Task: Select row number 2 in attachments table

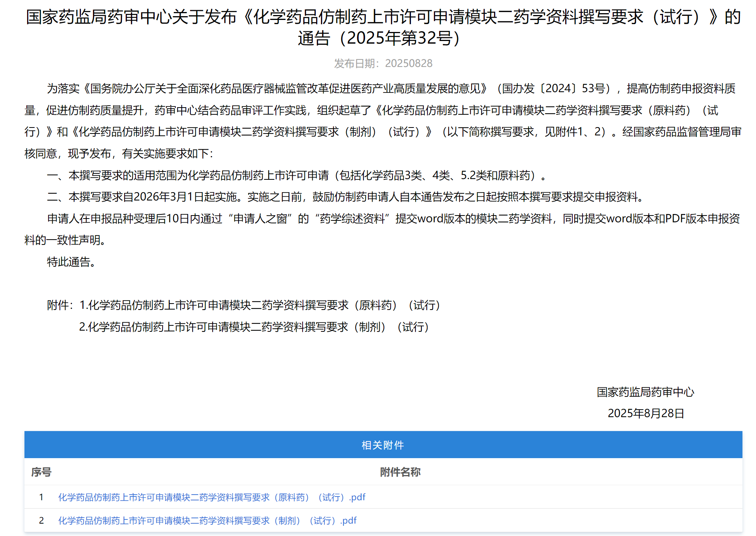Action: tap(41, 521)
